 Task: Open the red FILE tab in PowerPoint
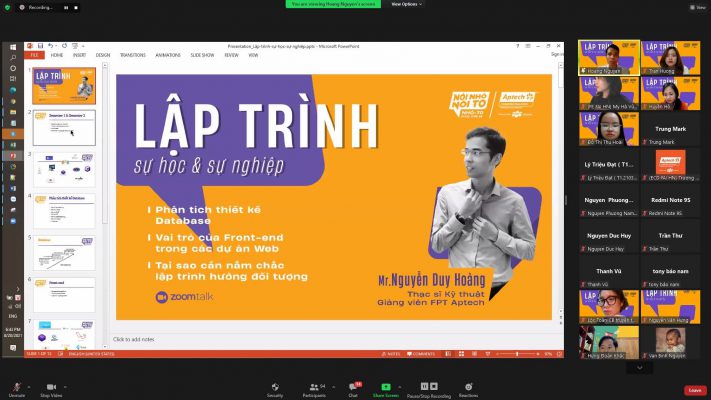pyautogui.click(x=34, y=55)
